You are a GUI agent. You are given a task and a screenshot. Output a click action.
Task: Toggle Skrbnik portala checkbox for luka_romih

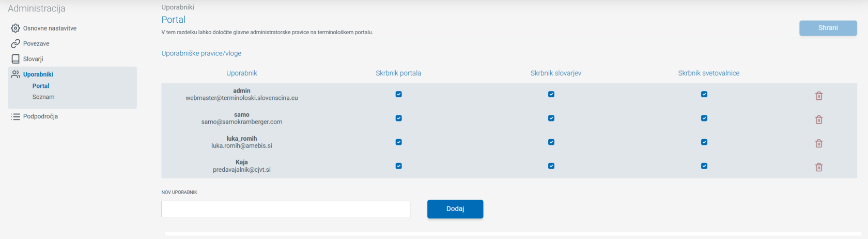[x=398, y=142]
